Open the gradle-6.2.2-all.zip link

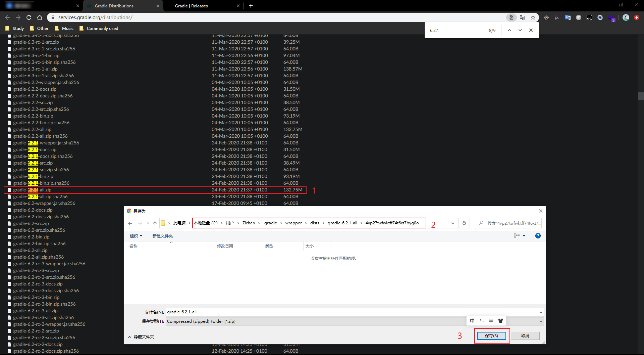coord(32,129)
